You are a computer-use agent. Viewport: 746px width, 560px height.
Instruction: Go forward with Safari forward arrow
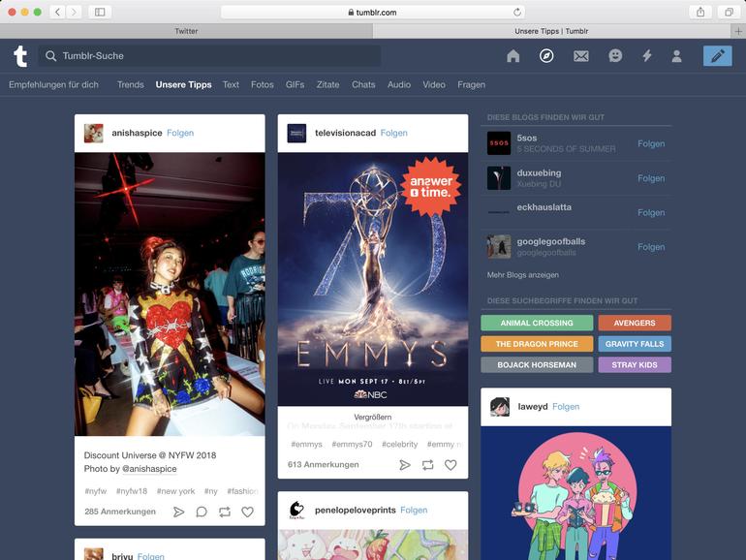pyautogui.click(x=74, y=12)
